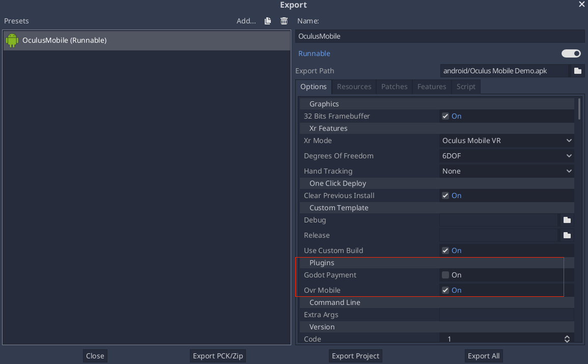Open the Script tab
The image size is (588, 364).
[x=465, y=87]
